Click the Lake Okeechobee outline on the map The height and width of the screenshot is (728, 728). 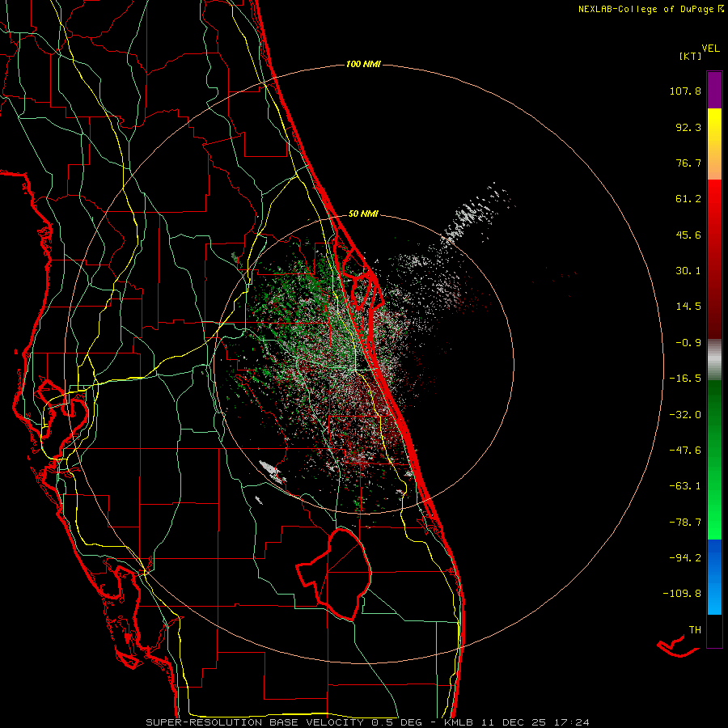(334, 574)
